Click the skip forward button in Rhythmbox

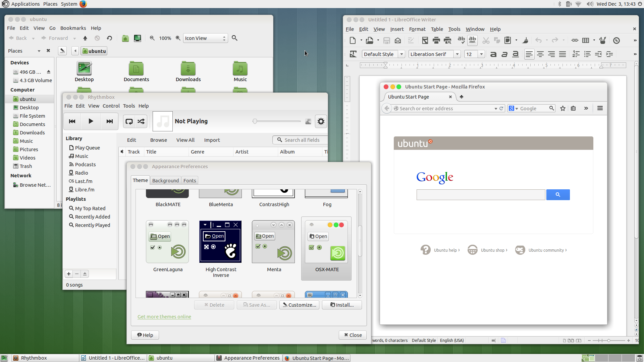click(x=109, y=121)
